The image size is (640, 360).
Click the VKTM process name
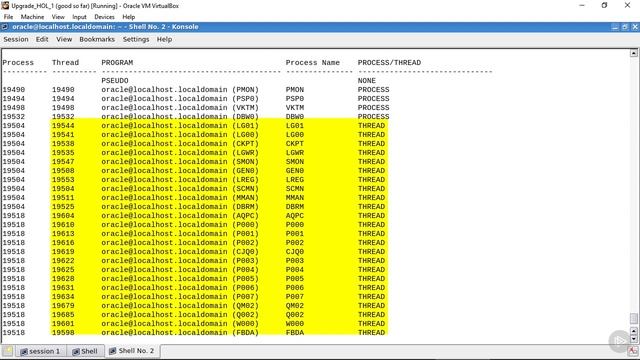295,107
